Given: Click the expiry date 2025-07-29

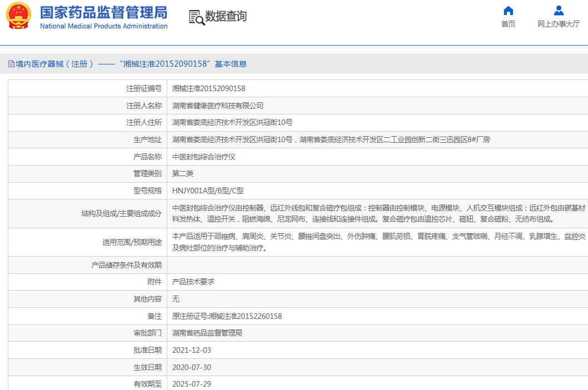Looking at the screenshot, I should 191,384.
